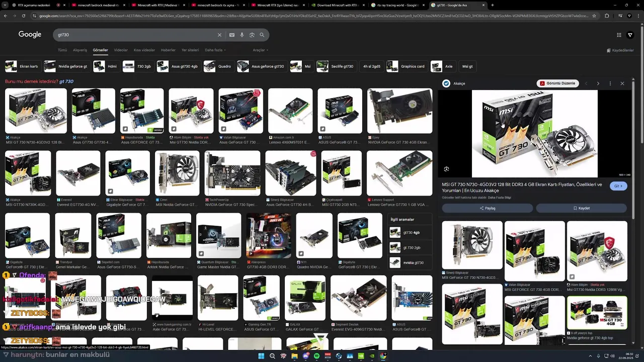
Task: Open Discord from the taskbar
Action: [305, 356]
